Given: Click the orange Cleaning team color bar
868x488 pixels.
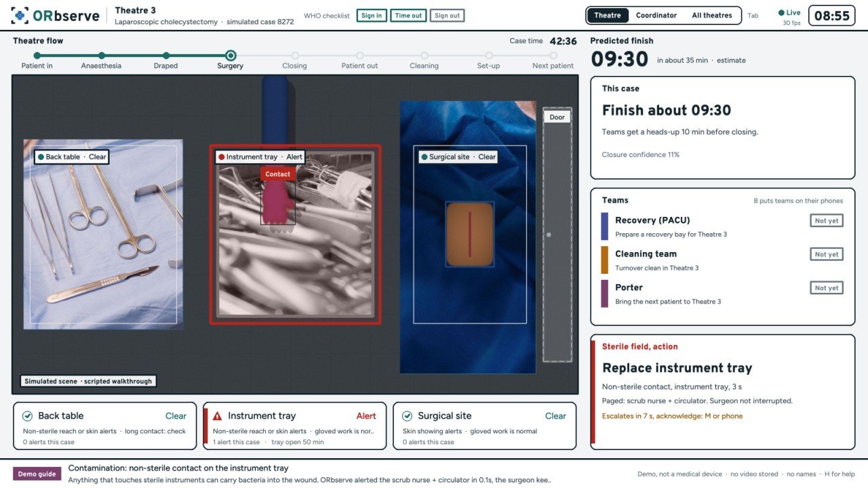Looking at the screenshot, I should click(x=605, y=260).
